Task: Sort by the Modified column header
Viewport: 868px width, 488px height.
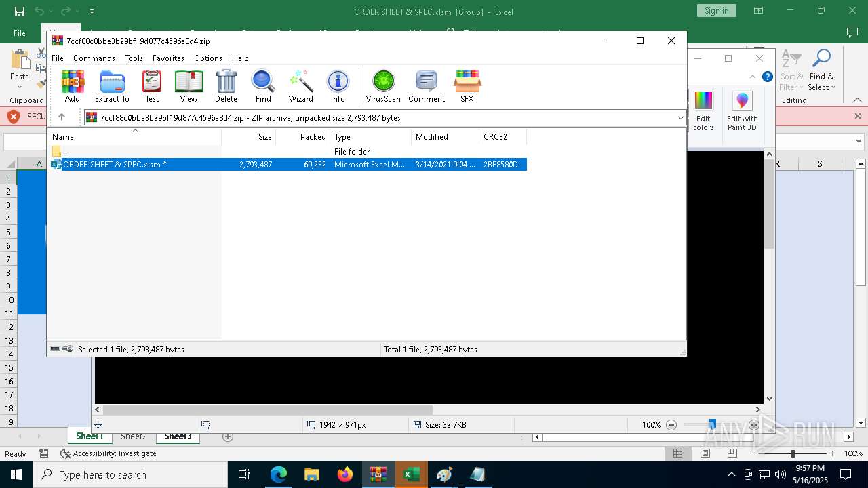Action: point(446,137)
